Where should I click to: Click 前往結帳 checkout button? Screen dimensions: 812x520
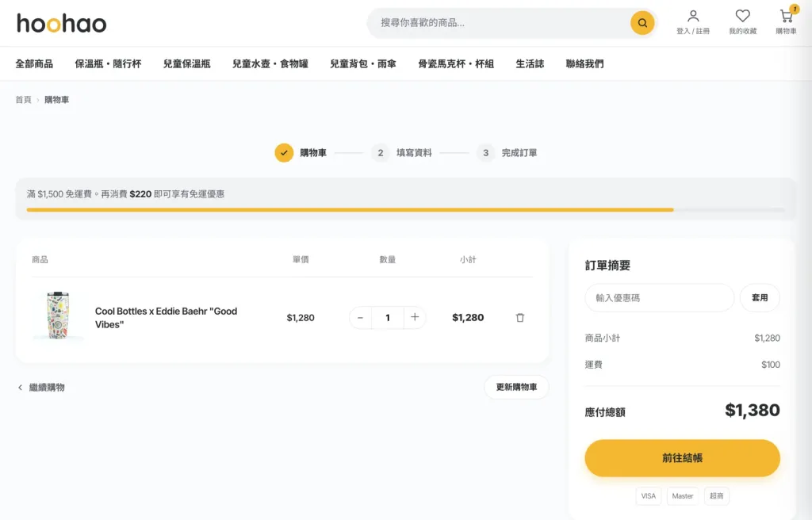[682, 458]
